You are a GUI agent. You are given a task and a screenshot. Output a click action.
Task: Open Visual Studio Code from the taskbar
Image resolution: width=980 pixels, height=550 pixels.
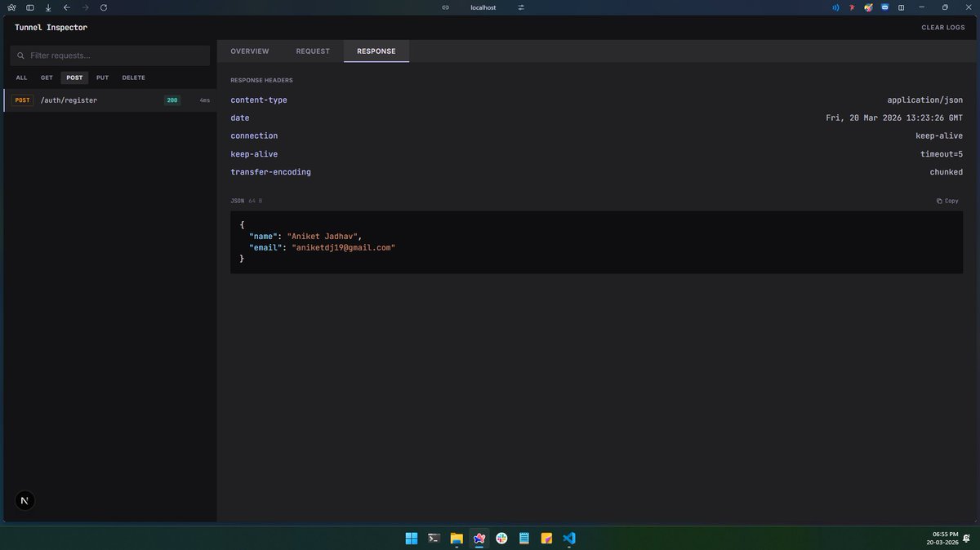569,539
